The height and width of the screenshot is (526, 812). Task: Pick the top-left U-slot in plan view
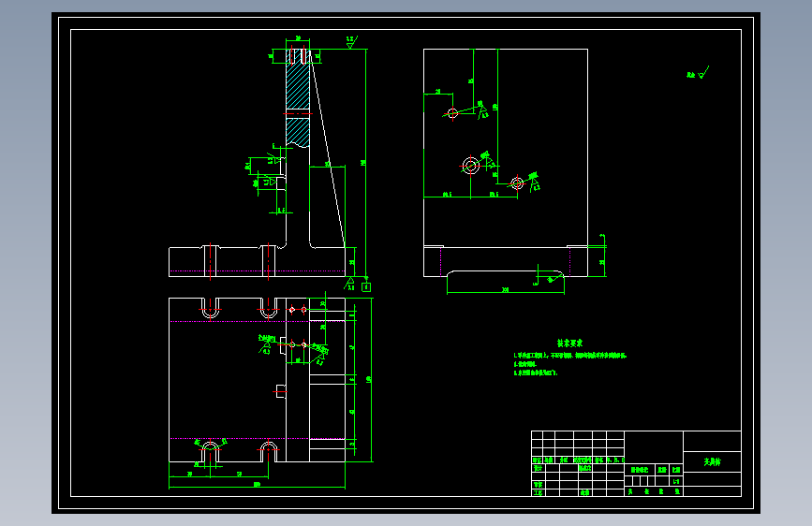[210, 308]
